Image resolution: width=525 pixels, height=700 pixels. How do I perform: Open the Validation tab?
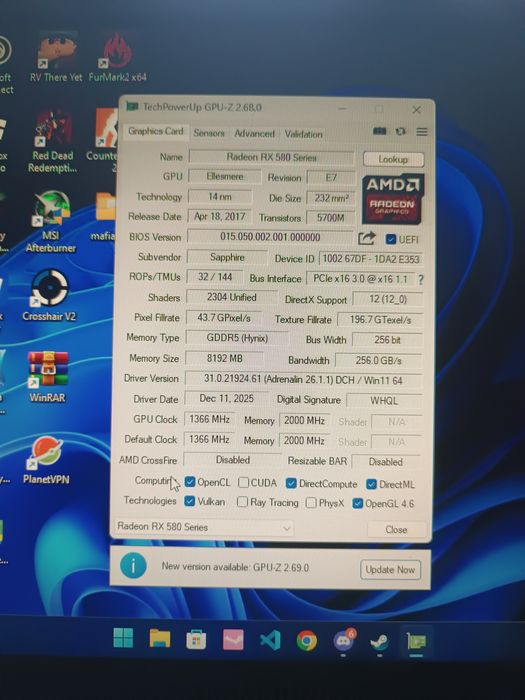coord(304,134)
